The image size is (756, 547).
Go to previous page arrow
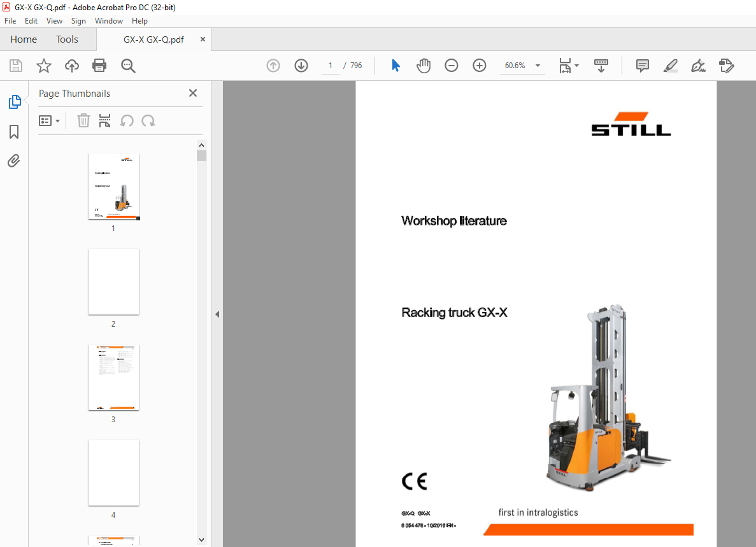(x=273, y=66)
